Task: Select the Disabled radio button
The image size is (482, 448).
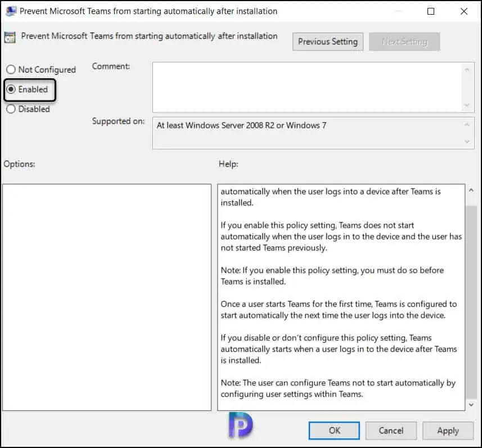Action: pos(11,109)
